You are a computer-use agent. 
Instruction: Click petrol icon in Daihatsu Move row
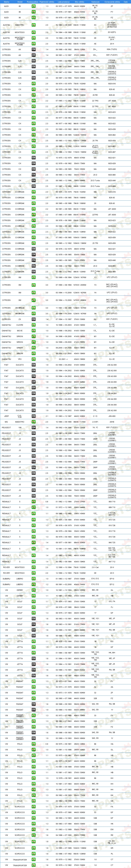tap(34, 331)
